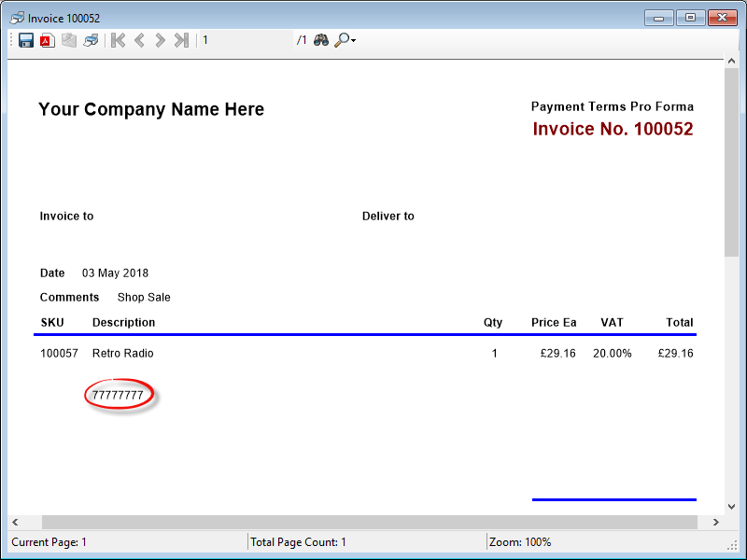Click the vertical scrollbar down arrow
This screenshot has height=560, width=747.
731,506
